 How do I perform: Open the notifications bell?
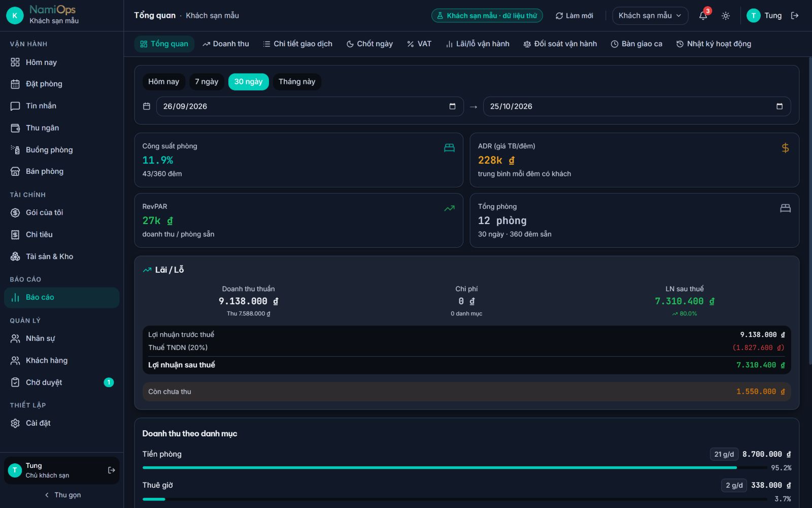tap(703, 16)
